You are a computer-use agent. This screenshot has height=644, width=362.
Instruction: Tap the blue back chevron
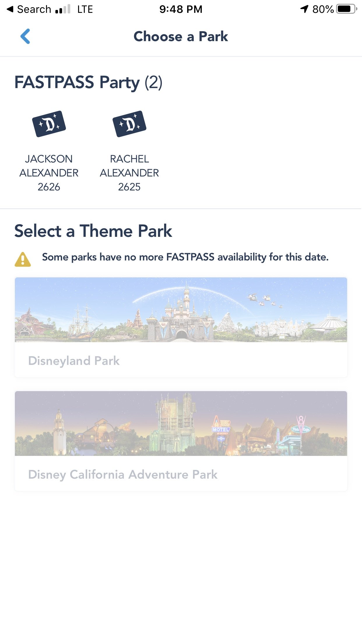tap(25, 36)
